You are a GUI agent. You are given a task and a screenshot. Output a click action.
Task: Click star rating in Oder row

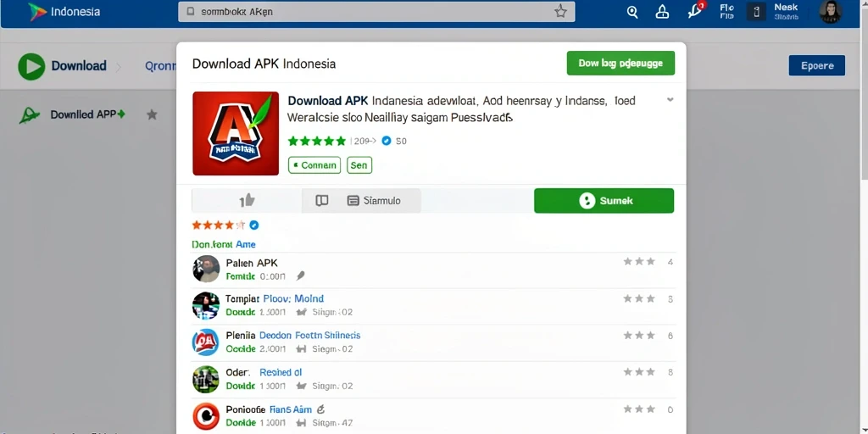[x=639, y=373]
